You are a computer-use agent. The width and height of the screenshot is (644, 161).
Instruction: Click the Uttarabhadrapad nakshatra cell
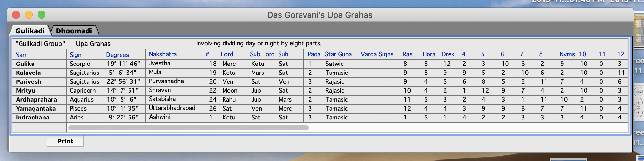pyautogui.click(x=172, y=108)
